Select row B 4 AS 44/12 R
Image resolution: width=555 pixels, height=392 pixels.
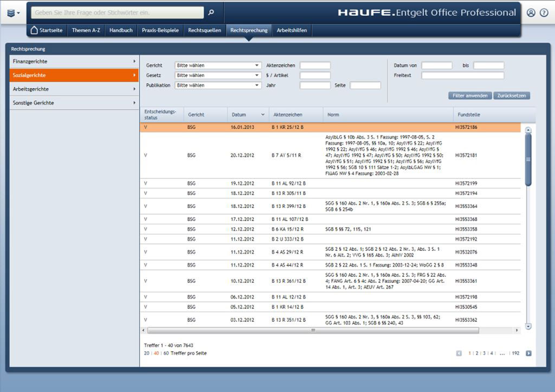click(x=331, y=265)
